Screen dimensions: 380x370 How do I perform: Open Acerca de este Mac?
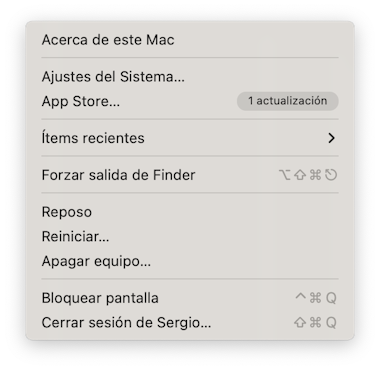(x=190, y=40)
